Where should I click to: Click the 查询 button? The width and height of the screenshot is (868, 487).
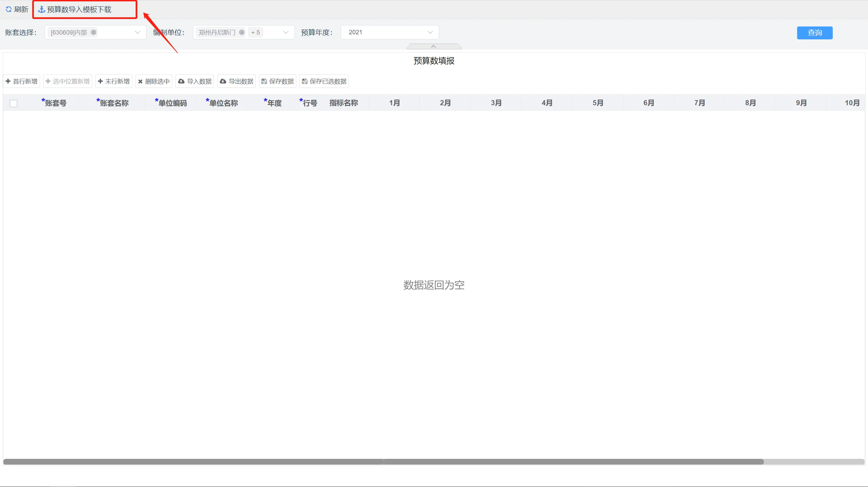pos(814,33)
